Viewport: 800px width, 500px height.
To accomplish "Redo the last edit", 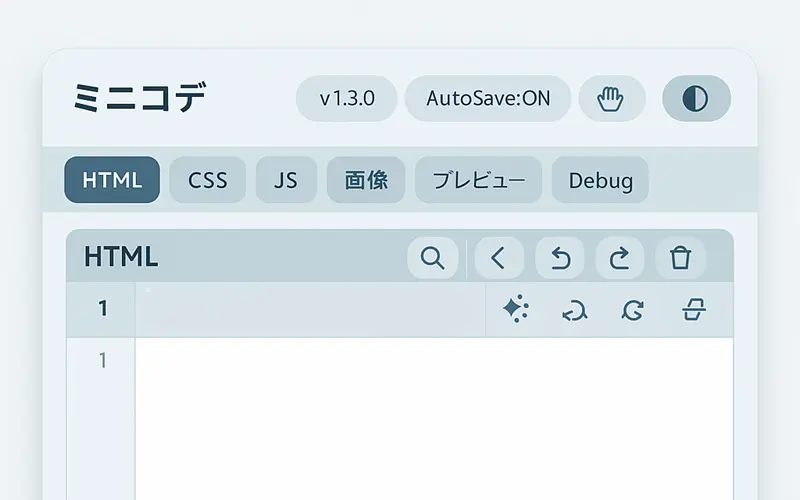I will coord(620,258).
